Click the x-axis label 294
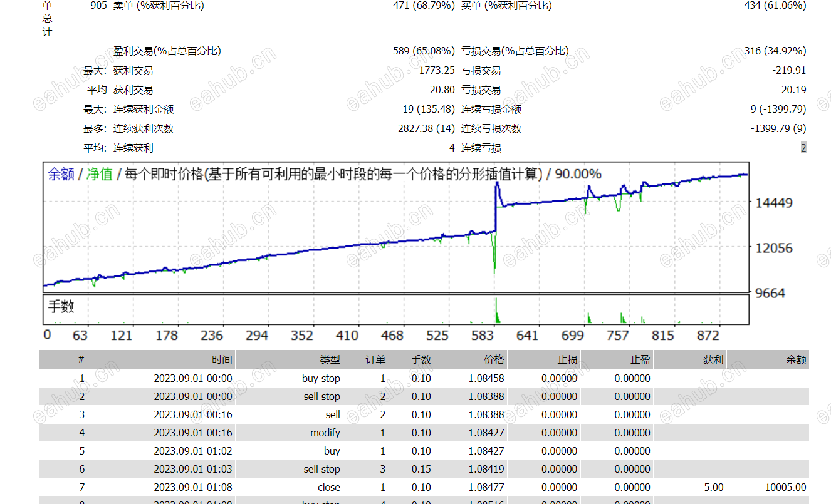 coord(257,336)
